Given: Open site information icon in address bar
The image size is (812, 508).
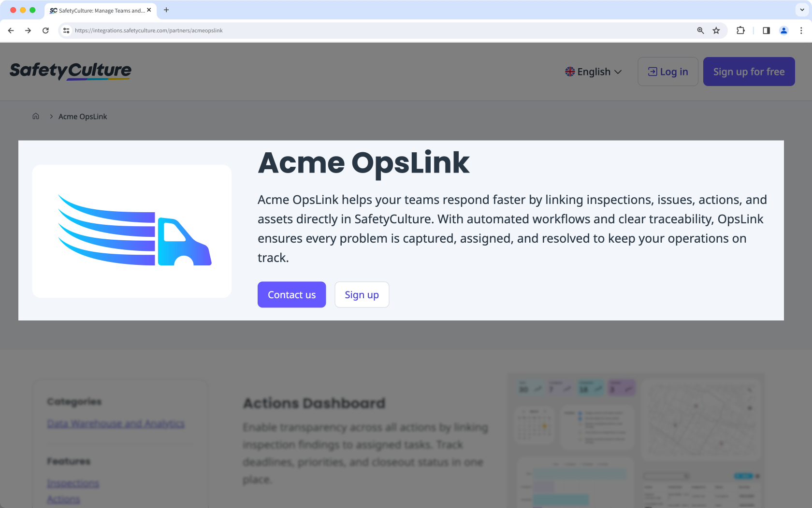Looking at the screenshot, I should point(66,30).
